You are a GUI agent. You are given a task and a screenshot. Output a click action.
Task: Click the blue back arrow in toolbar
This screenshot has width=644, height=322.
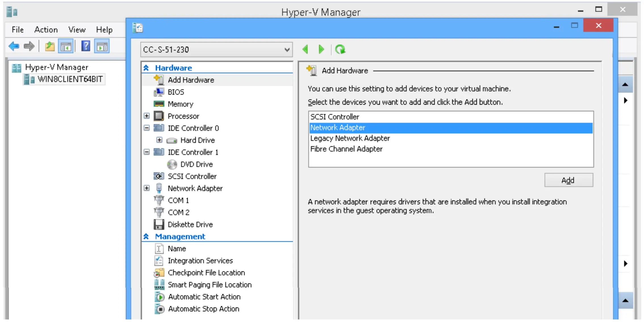(x=14, y=46)
